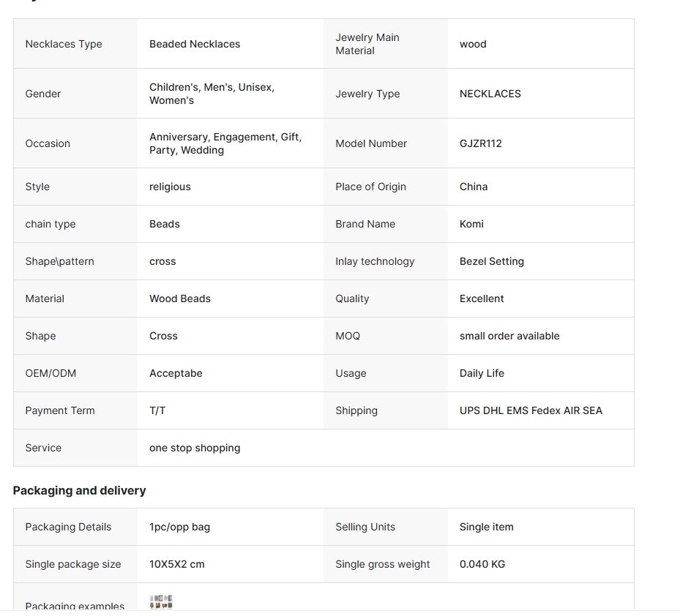Click the Jewelry Main Material wood value
Viewport: 680px width, 616px height.
(x=473, y=44)
